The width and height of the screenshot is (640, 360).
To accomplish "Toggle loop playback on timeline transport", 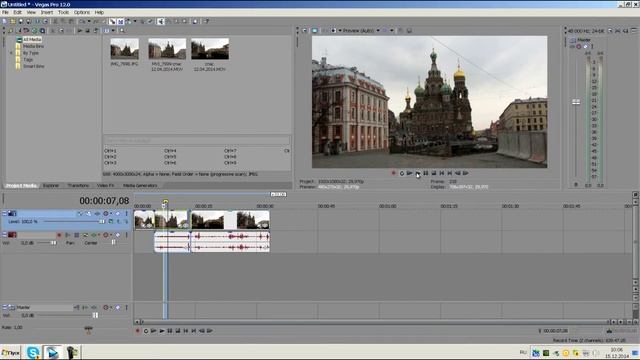I will 146,331.
